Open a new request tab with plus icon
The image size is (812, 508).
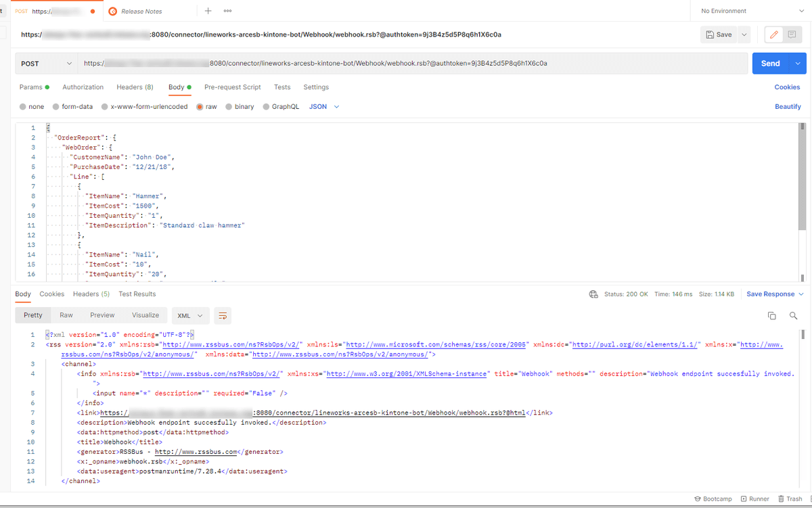[x=208, y=11]
